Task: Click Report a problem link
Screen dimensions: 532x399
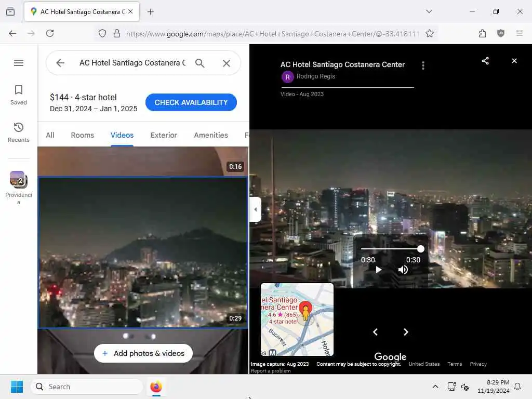Action: pyautogui.click(x=271, y=371)
